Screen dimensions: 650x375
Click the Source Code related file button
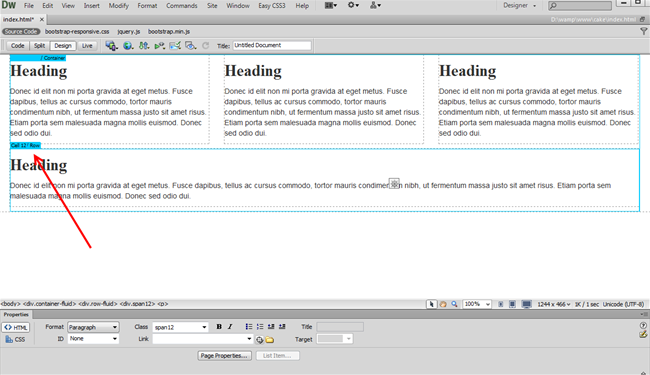21,31
